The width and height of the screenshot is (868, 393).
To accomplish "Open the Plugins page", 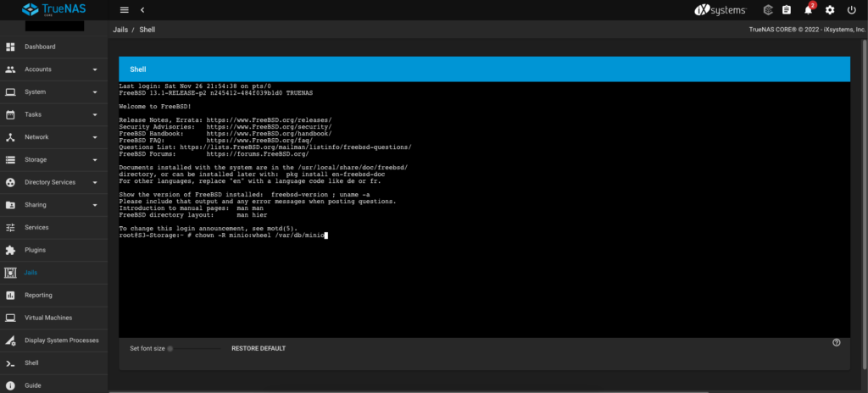I will 36,251.
